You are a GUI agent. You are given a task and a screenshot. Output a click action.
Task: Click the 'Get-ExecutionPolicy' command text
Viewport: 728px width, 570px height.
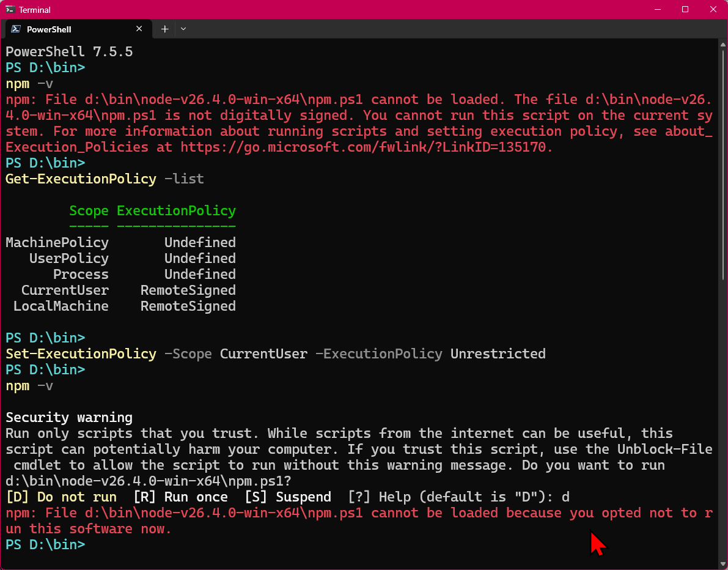(x=81, y=179)
